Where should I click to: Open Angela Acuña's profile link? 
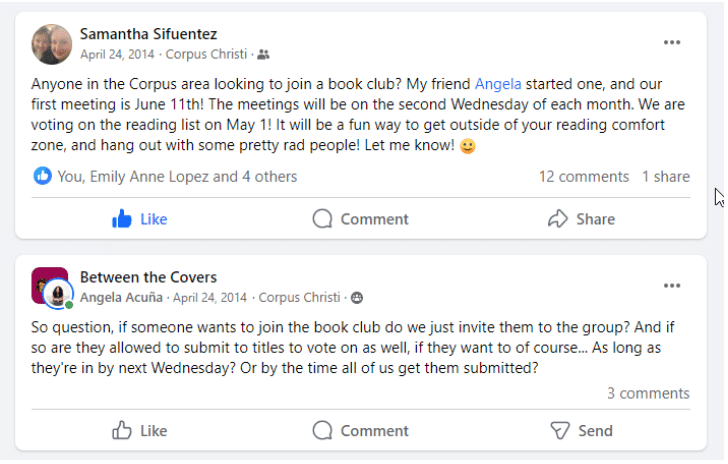[x=122, y=297]
